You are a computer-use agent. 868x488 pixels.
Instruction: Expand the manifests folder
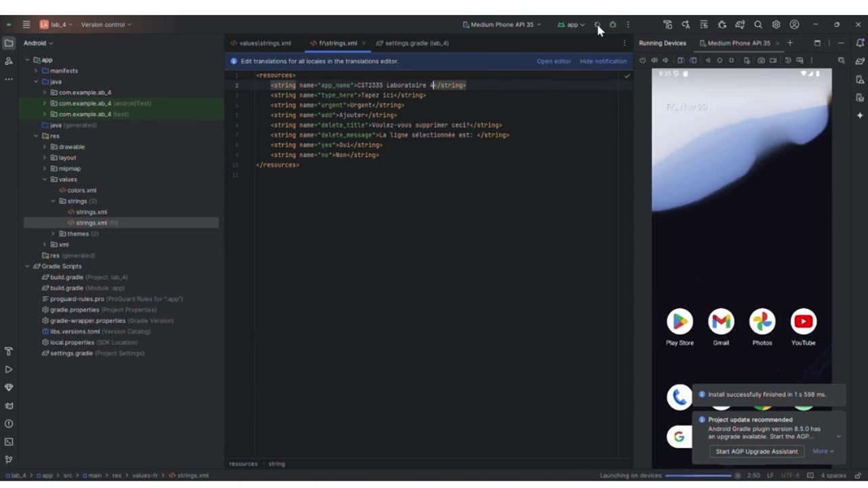coord(37,70)
